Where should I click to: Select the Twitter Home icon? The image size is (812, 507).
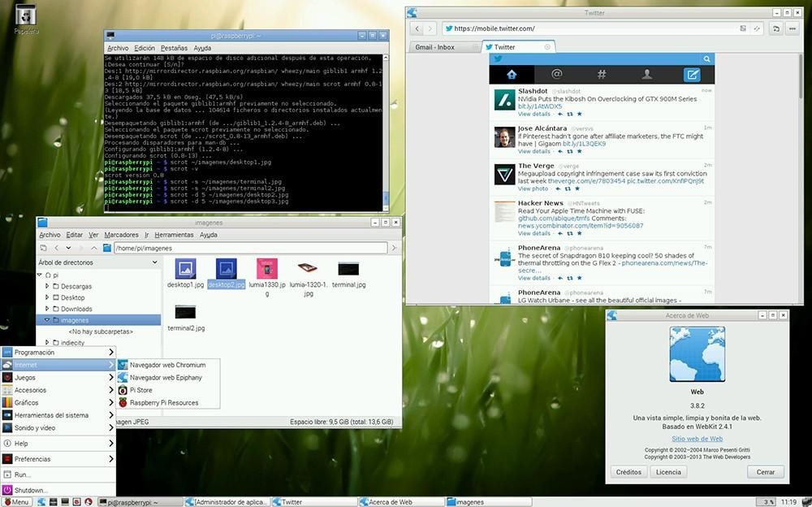tap(512, 74)
